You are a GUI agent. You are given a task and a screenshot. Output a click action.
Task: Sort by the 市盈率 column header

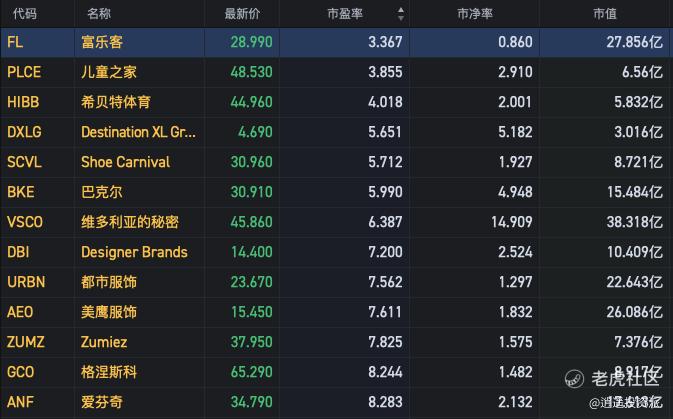coord(345,14)
